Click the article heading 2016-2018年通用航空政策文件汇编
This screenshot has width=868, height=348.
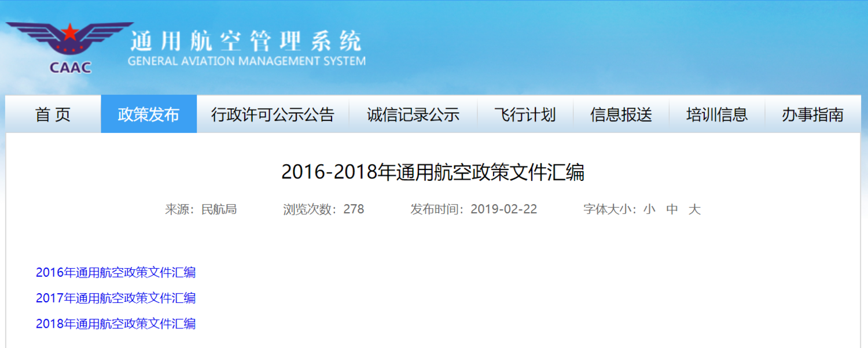[x=433, y=172]
